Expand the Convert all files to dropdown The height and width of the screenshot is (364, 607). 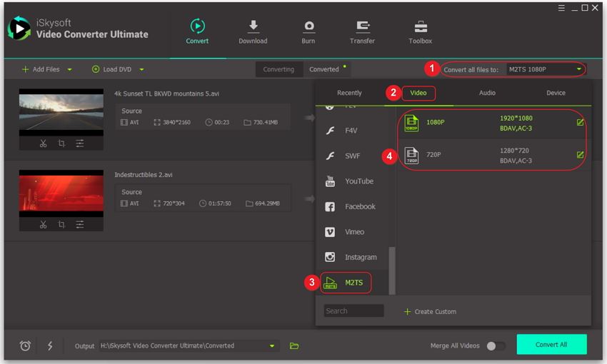click(x=578, y=69)
